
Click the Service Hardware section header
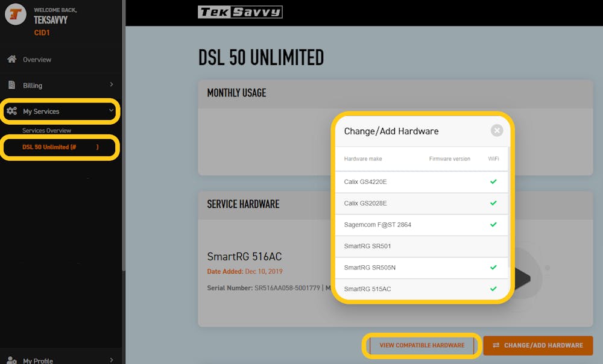click(x=243, y=204)
